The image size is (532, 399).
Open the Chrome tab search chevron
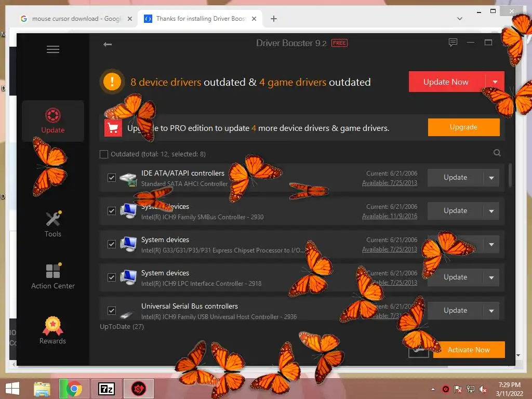(x=460, y=19)
